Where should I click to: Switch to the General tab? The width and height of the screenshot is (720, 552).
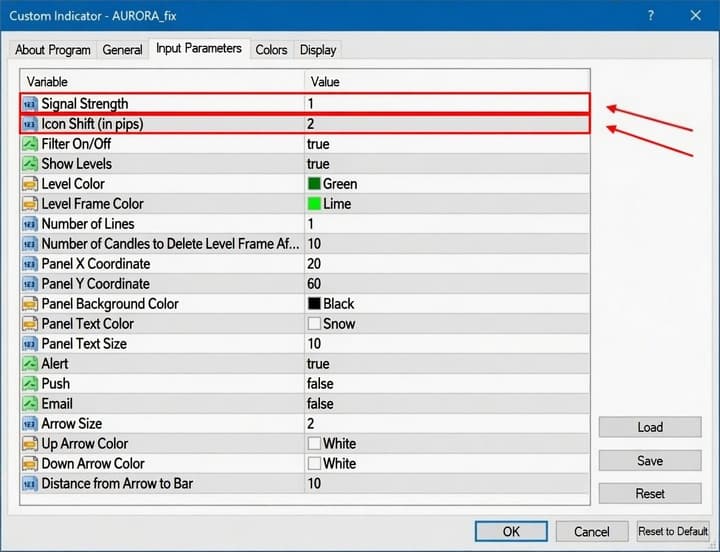122,50
